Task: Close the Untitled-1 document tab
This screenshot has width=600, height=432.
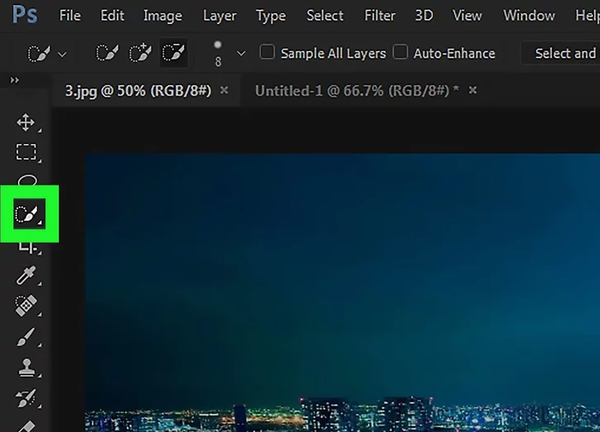Action: tap(473, 90)
